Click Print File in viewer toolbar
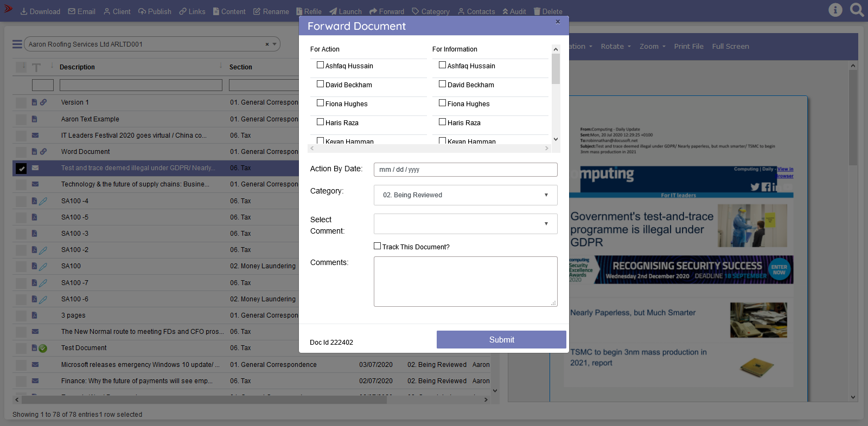The height and width of the screenshot is (426, 868). pyautogui.click(x=689, y=47)
